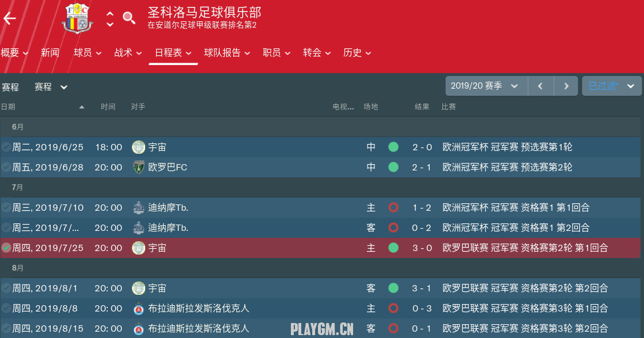Go to the next season arrow button

[x=566, y=86]
